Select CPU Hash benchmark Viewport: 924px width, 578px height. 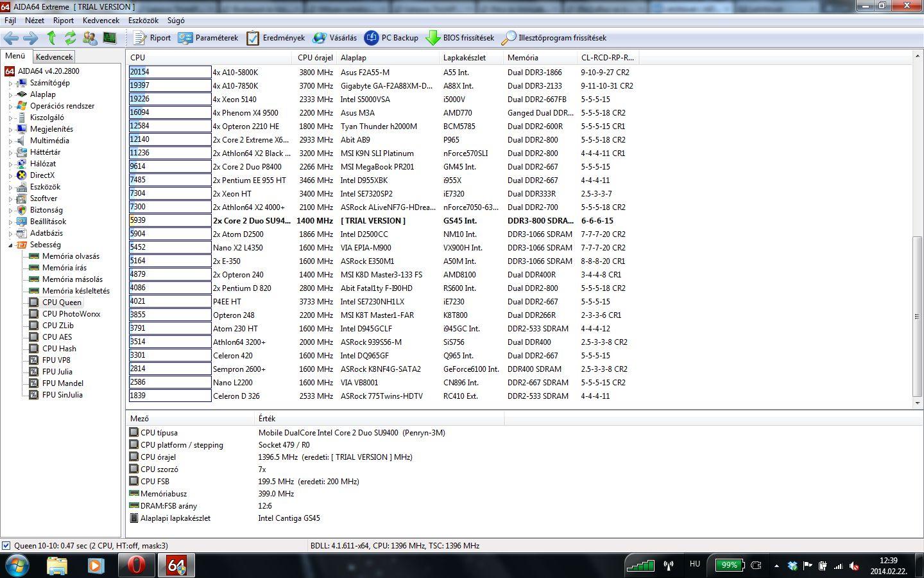(59, 349)
